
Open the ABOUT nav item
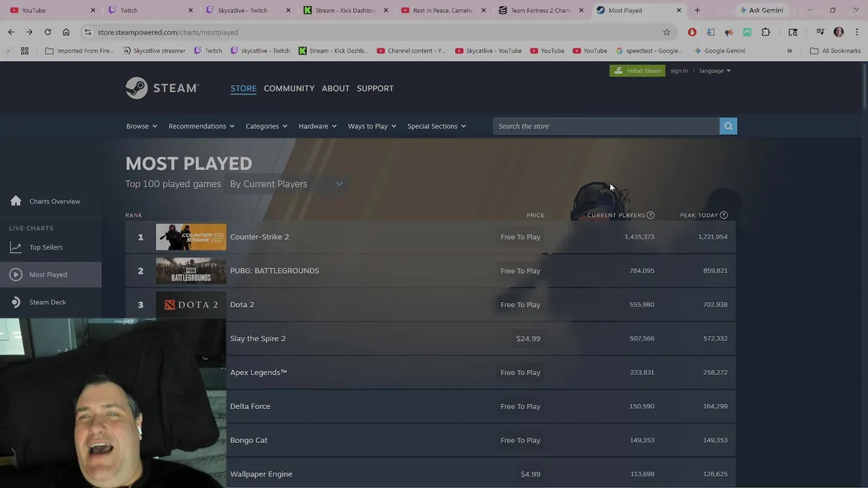[x=336, y=88]
